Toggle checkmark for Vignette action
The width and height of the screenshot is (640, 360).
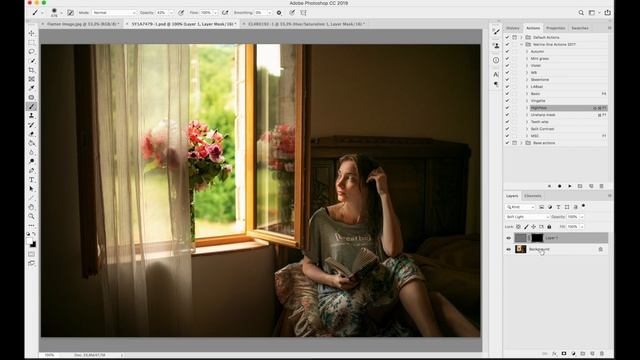[x=507, y=101]
